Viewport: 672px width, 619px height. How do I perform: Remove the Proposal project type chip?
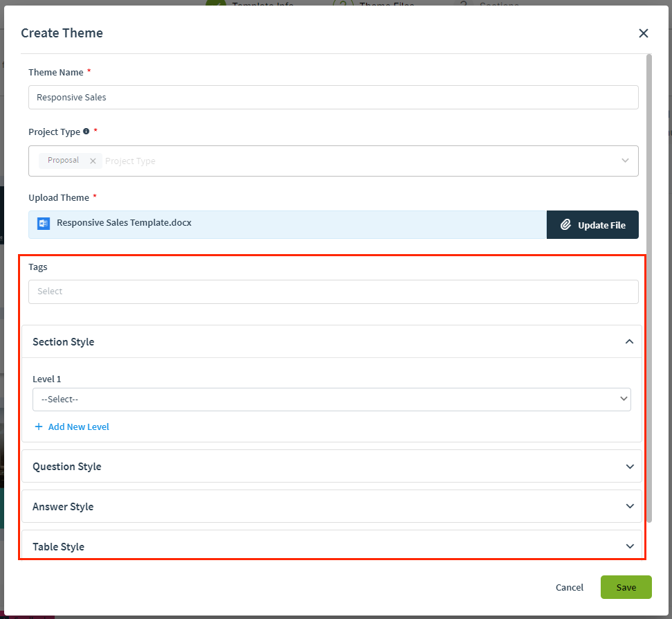point(93,161)
